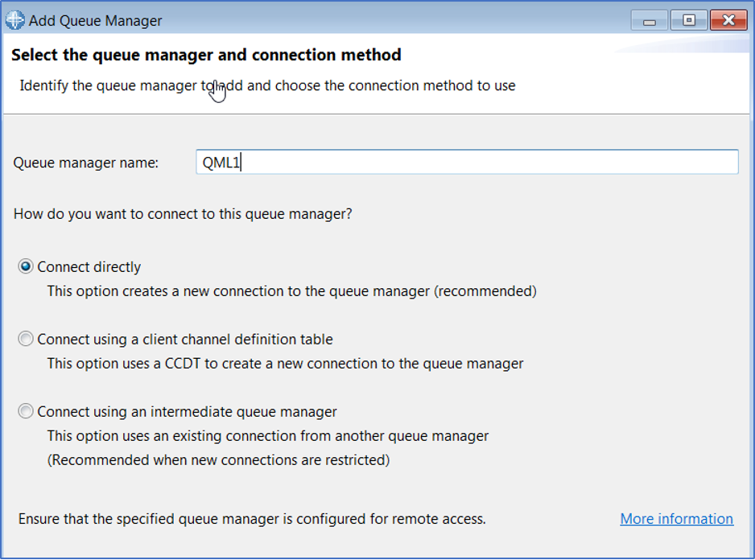Select the Connect directly radio button
755x560 pixels.
tap(27, 267)
